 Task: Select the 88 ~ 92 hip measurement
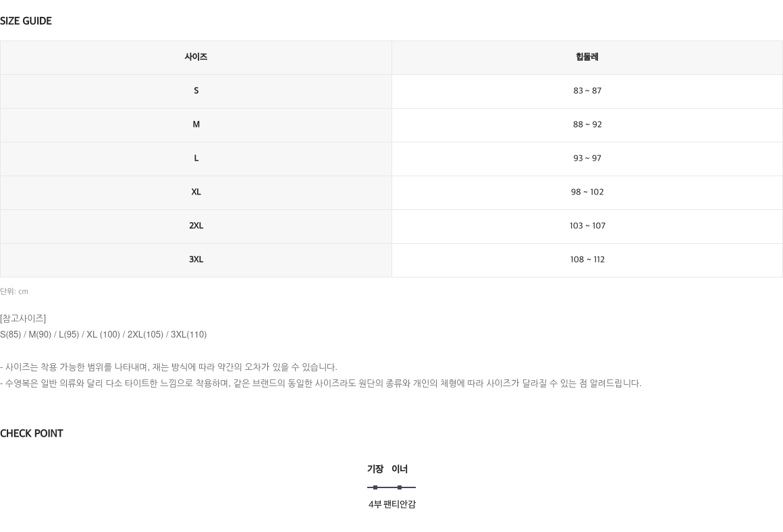[x=587, y=124]
